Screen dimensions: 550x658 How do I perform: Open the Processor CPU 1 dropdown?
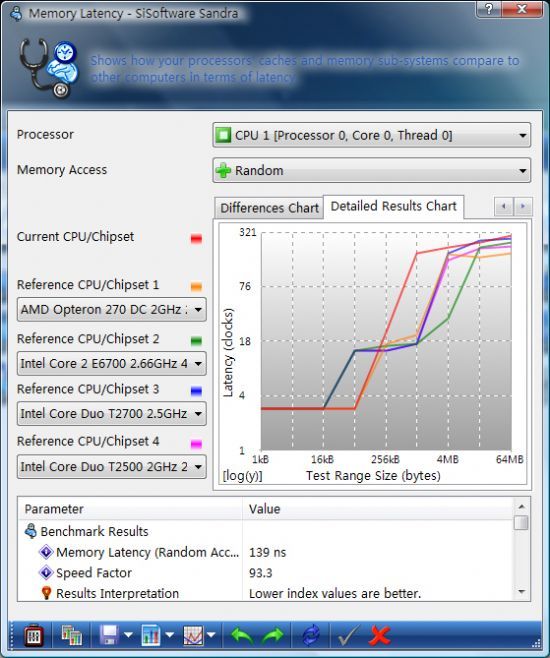[x=372, y=135]
